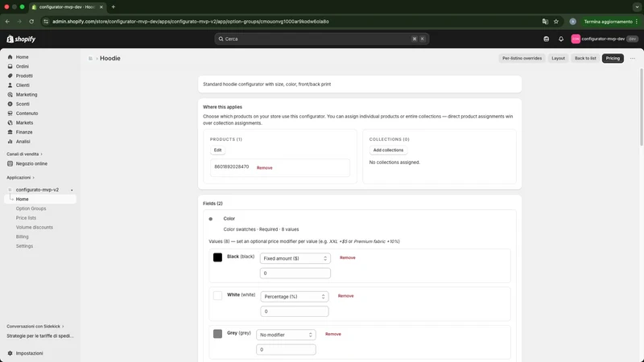Open No modifier dropdown for Grey
644x362 pixels.
(286, 335)
